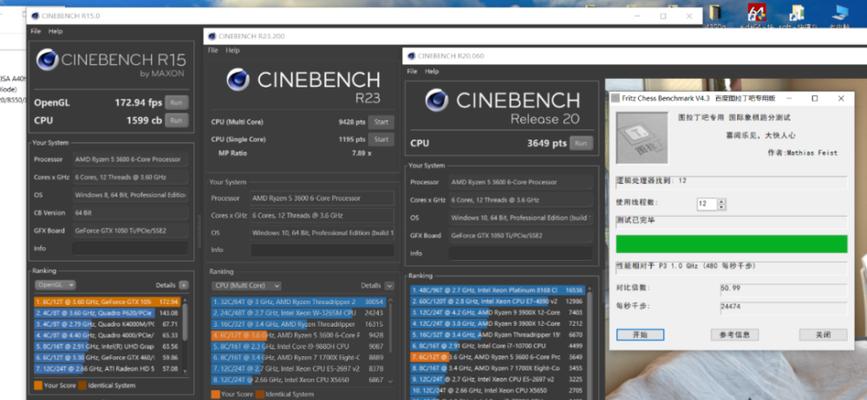Select R23 ranking row Ryzen 5 3600 9428
Viewport: 867px width, 400px height.
pos(299,335)
